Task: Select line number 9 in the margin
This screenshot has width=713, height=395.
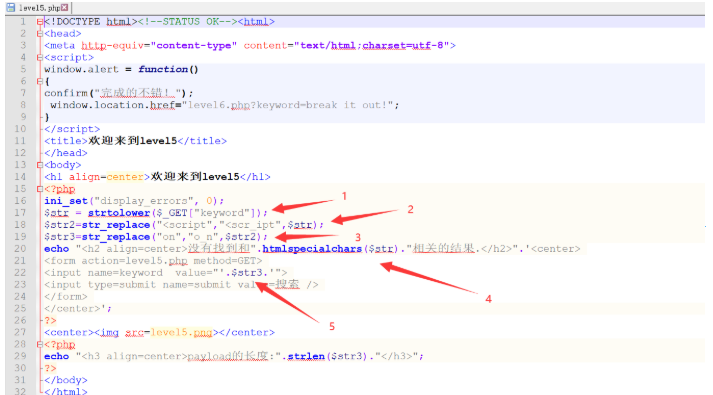Action: point(23,117)
